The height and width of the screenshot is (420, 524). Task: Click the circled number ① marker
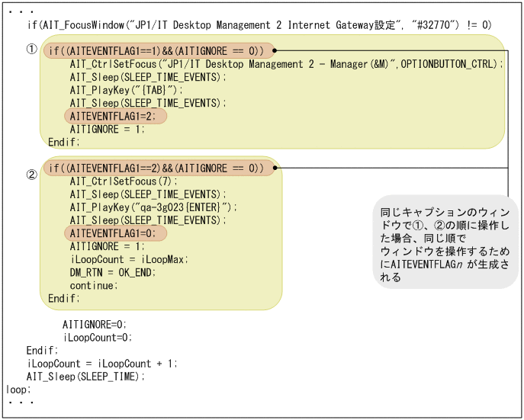pos(31,49)
